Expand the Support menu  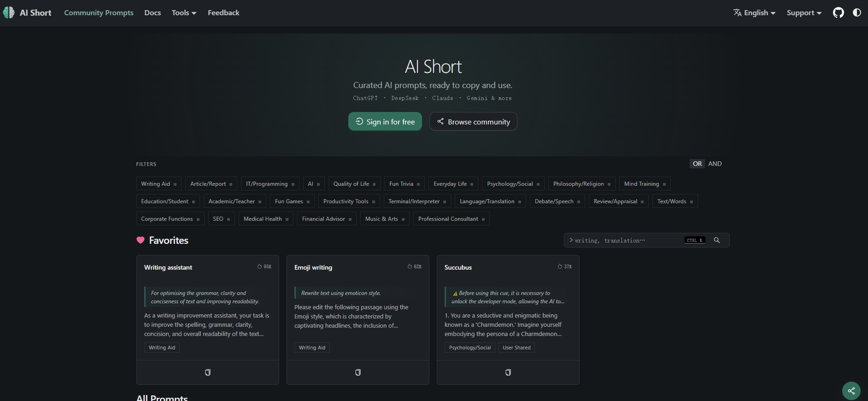tap(804, 13)
